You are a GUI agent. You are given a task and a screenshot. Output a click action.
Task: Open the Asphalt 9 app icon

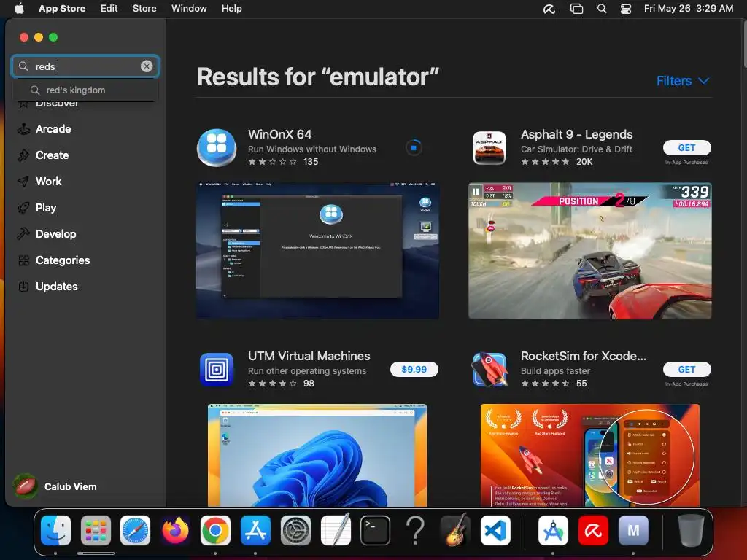click(489, 147)
